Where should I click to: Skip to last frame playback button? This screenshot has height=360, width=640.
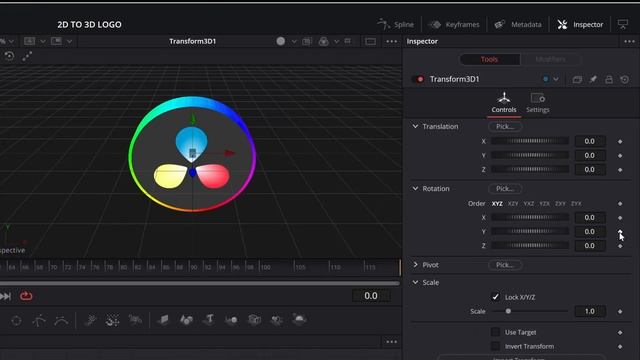(6, 296)
